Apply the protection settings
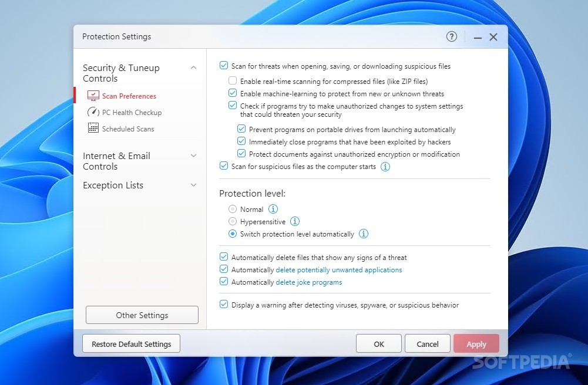 [476, 344]
